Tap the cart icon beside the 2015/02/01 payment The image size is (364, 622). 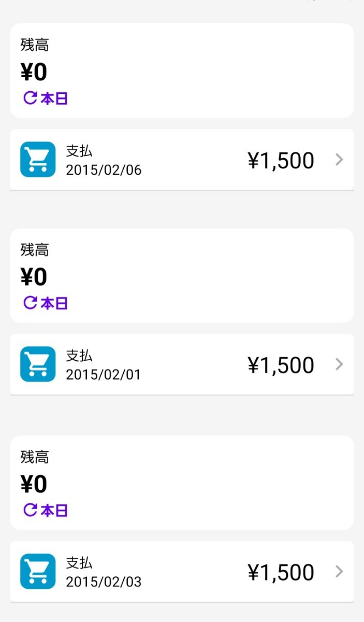38,364
